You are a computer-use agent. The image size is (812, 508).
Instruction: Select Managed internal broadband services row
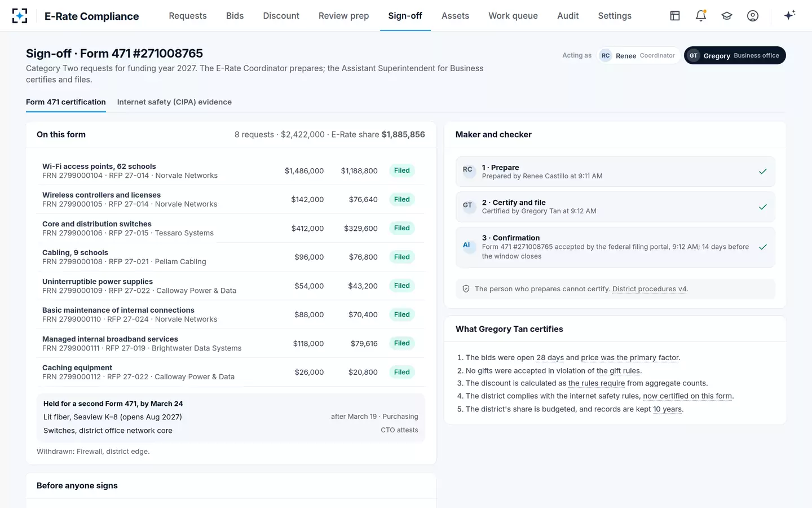click(x=231, y=343)
